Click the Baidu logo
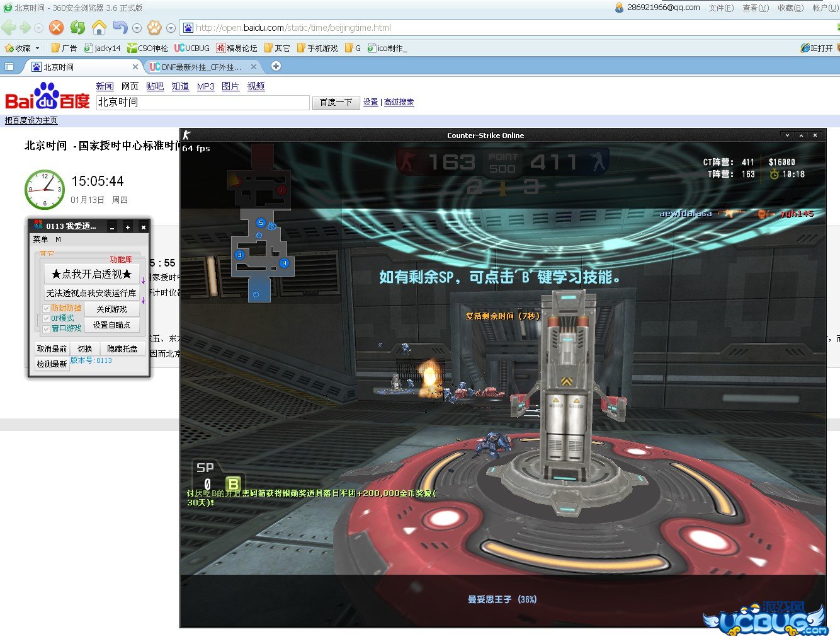 click(x=47, y=96)
